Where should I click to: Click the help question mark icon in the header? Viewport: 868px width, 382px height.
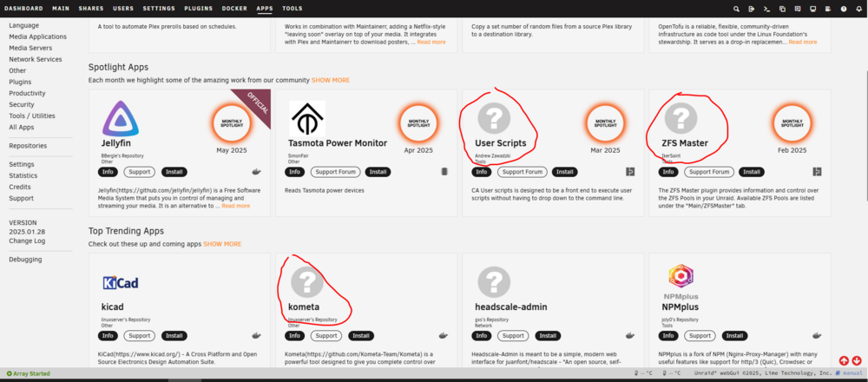tap(844, 9)
